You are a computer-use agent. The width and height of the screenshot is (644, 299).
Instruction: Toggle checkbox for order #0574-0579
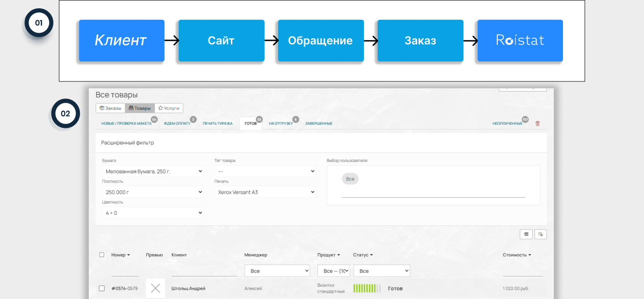click(x=102, y=288)
